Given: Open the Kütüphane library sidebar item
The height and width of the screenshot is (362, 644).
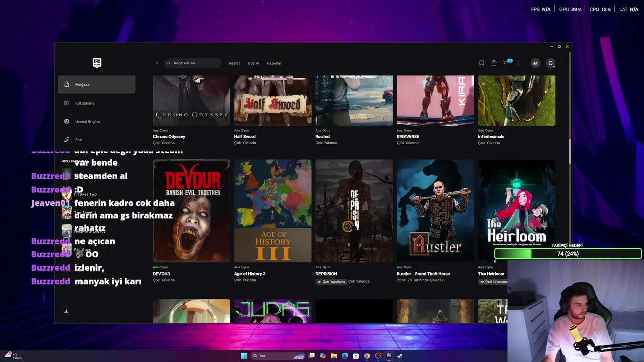Looking at the screenshot, I should [x=97, y=103].
